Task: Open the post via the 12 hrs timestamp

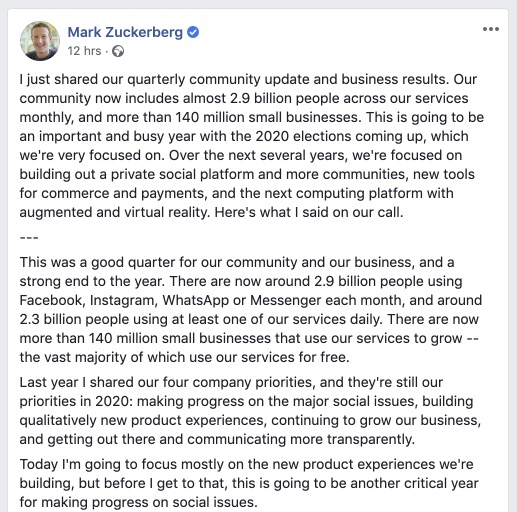Action: [x=84, y=51]
